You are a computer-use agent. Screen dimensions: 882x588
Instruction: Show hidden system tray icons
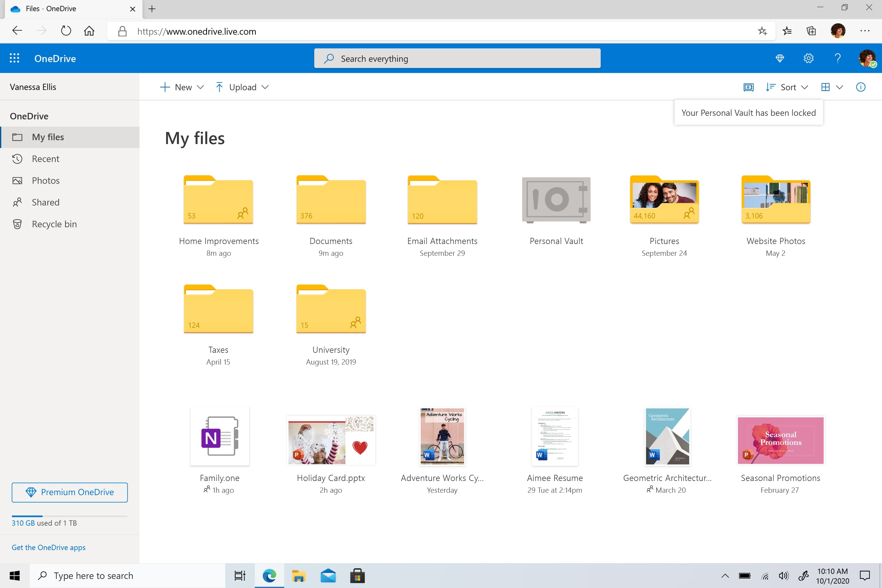[725, 575]
